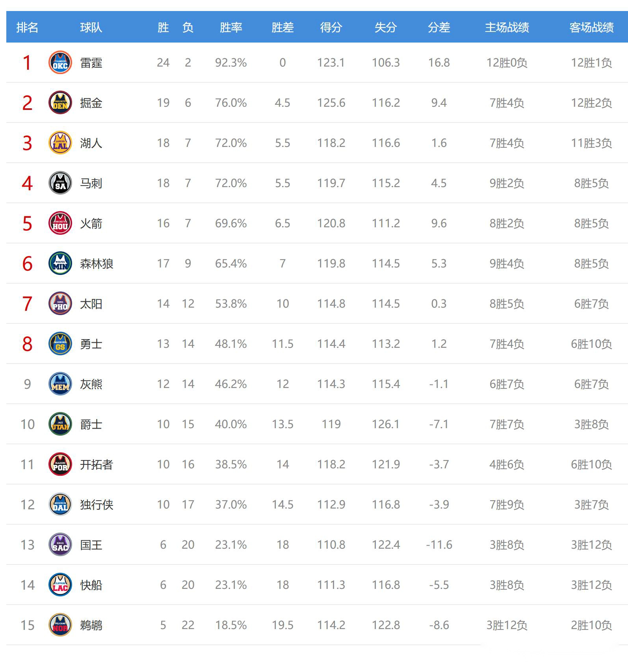628x672 pixels.
Task: Click the 主场战绩 column header
Action: click(507, 27)
